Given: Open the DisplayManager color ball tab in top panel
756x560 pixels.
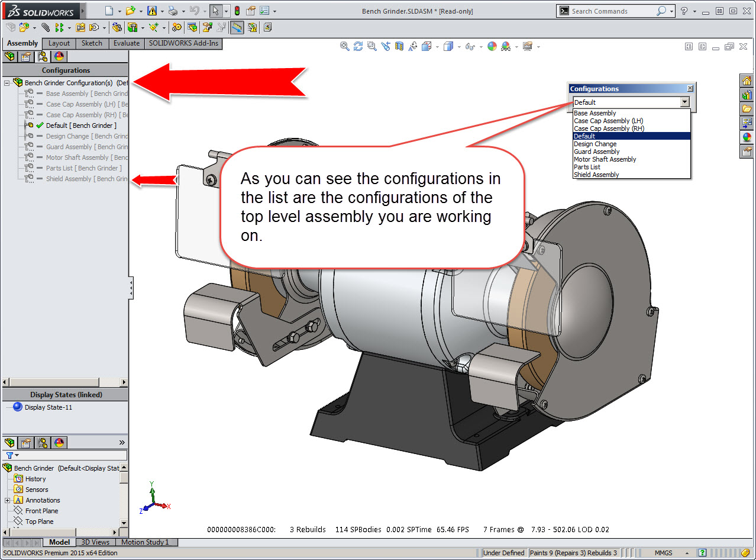Looking at the screenshot, I should click(59, 57).
